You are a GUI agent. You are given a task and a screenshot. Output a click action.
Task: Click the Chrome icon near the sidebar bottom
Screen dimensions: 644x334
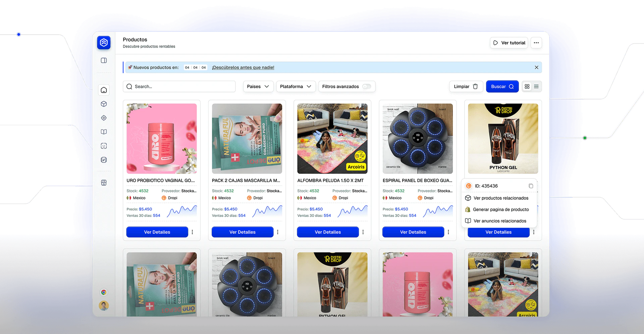[x=104, y=292]
